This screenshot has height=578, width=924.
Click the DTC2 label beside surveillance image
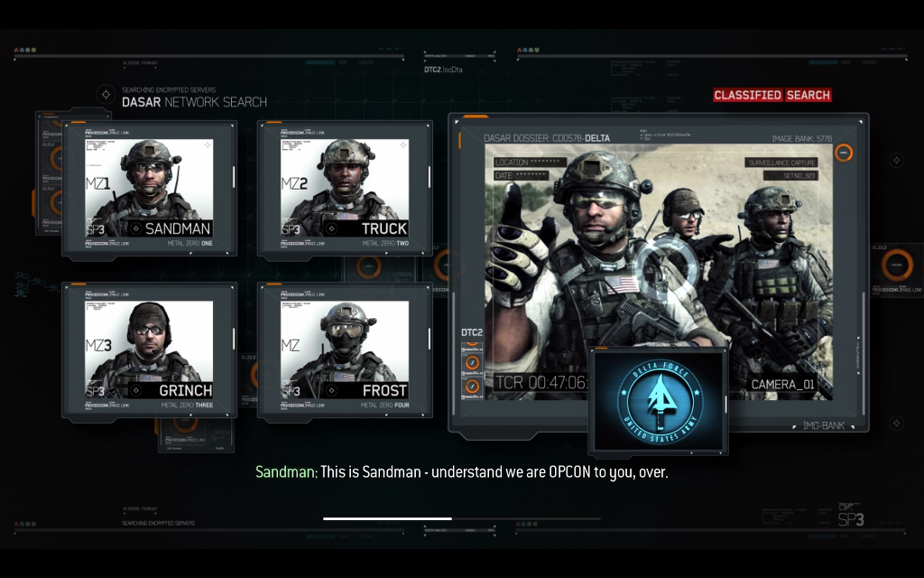471,332
